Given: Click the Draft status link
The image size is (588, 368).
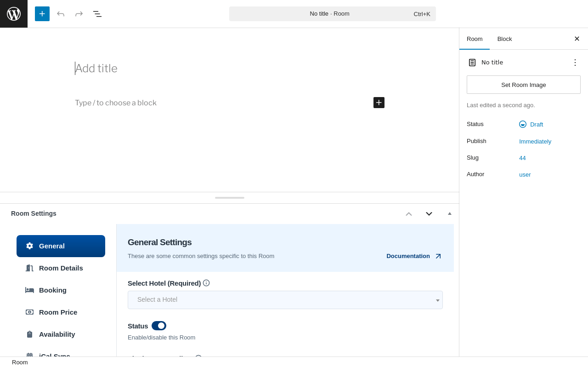Looking at the screenshot, I should [x=536, y=124].
